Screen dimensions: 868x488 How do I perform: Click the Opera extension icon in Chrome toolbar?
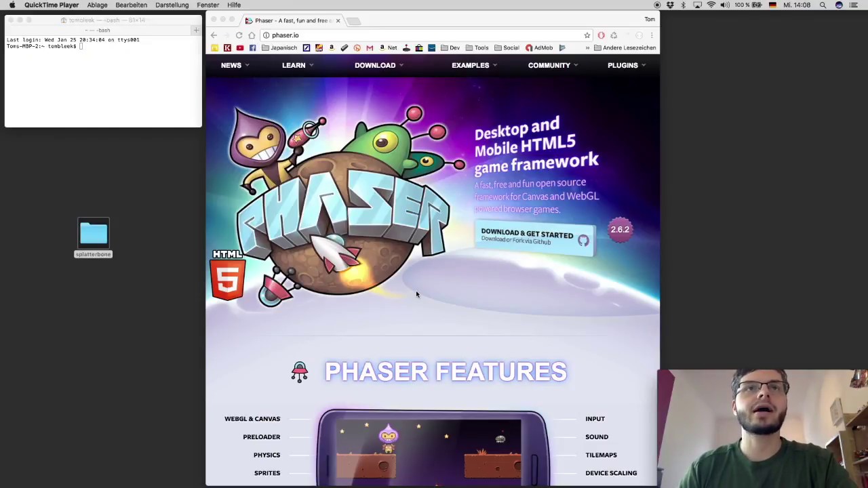point(601,35)
